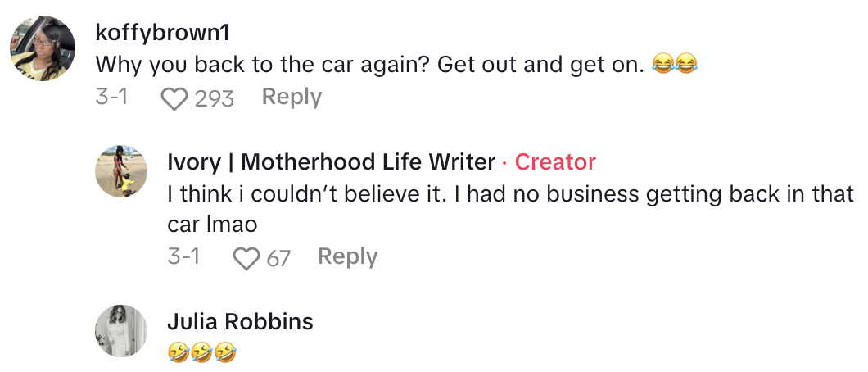This screenshot has width=868, height=372.
Task: Click the "car lmao" line of Ivory's reply
Action: [212, 225]
